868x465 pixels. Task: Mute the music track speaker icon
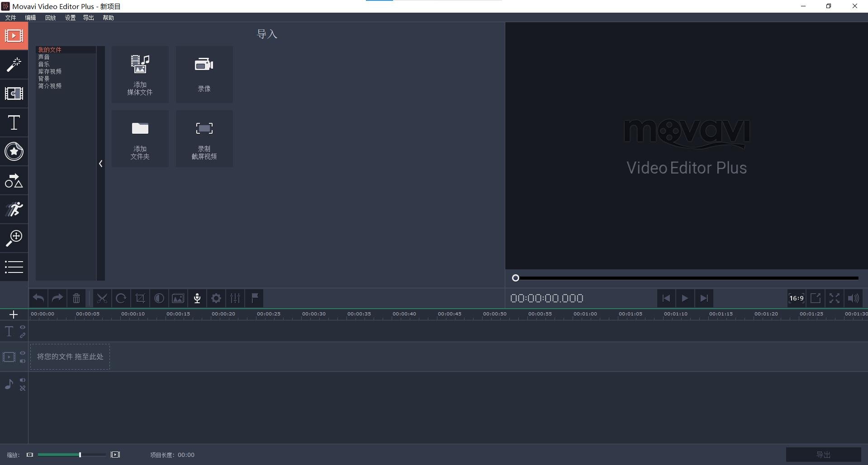(x=23, y=380)
